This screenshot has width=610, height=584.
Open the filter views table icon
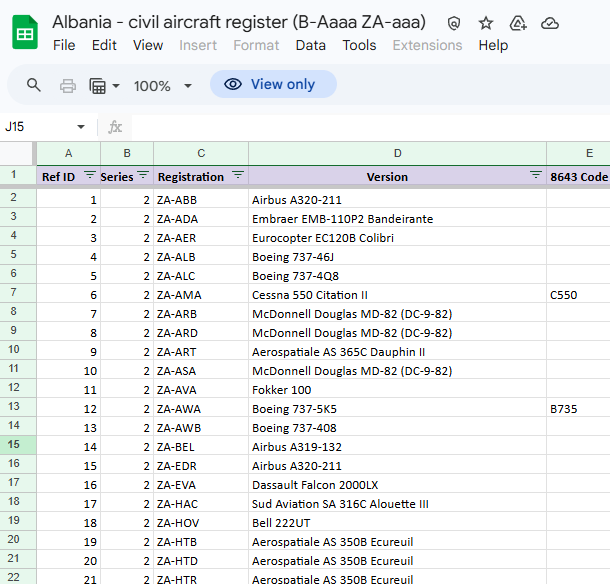point(103,85)
